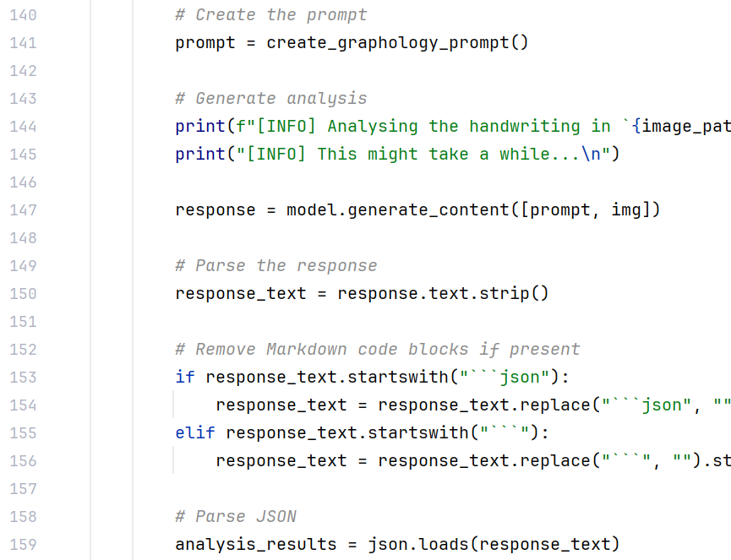The width and height of the screenshot is (731, 560).
Task: Click line number 153 in the gutter
Action: point(23,378)
